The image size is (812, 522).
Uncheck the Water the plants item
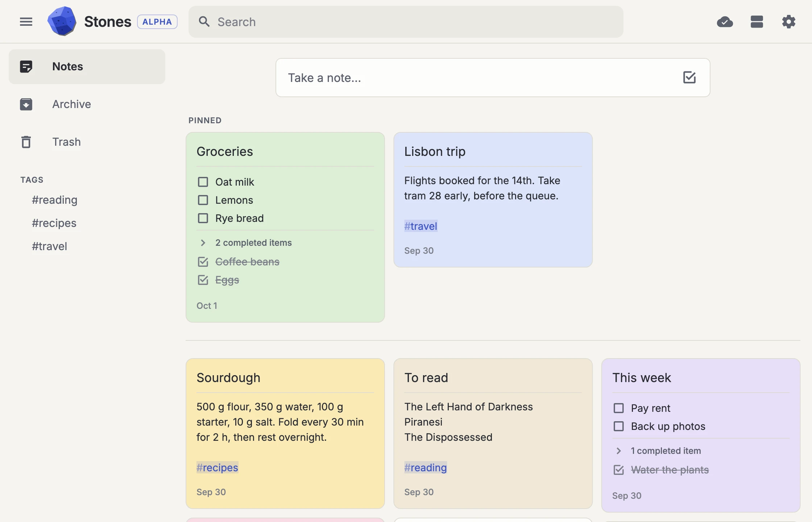(x=619, y=470)
